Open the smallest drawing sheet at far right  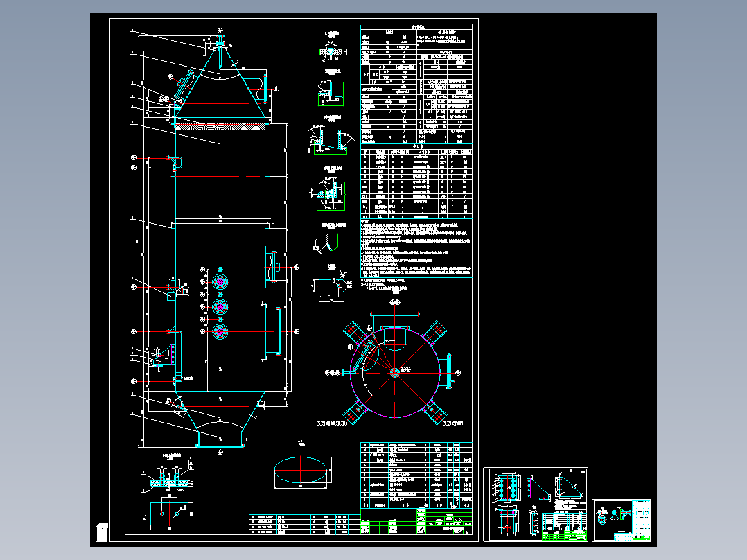tap(622, 520)
